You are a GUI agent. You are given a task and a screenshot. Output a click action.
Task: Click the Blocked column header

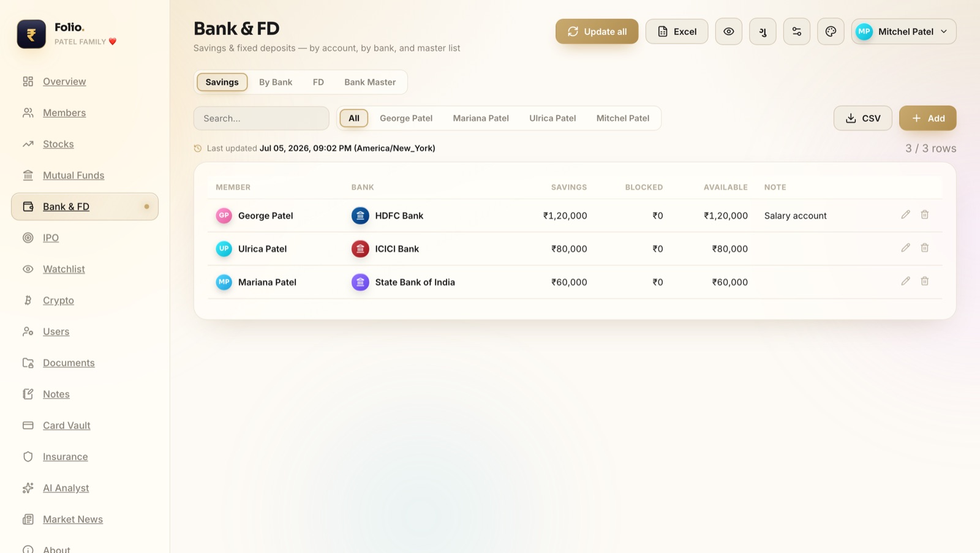click(x=644, y=187)
